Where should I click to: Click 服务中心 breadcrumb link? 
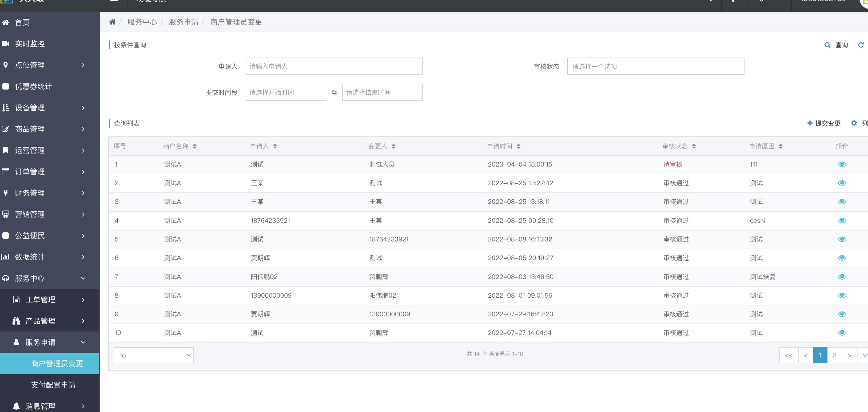(142, 22)
